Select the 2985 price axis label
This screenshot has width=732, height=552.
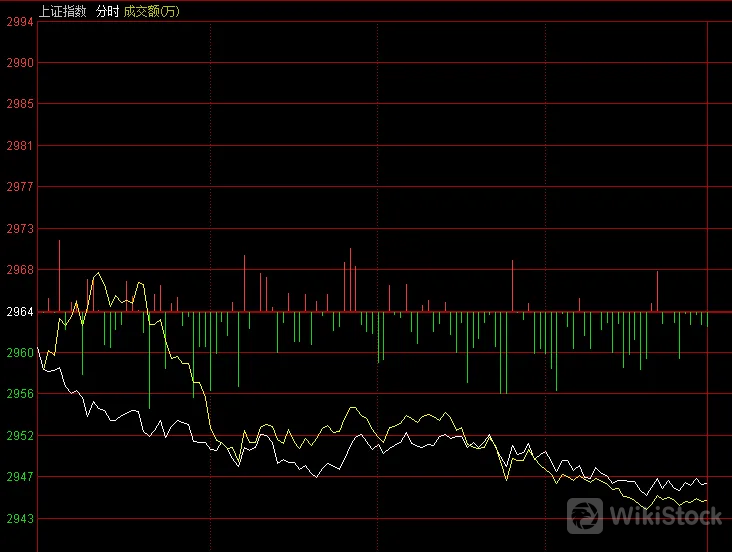tap(18, 104)
